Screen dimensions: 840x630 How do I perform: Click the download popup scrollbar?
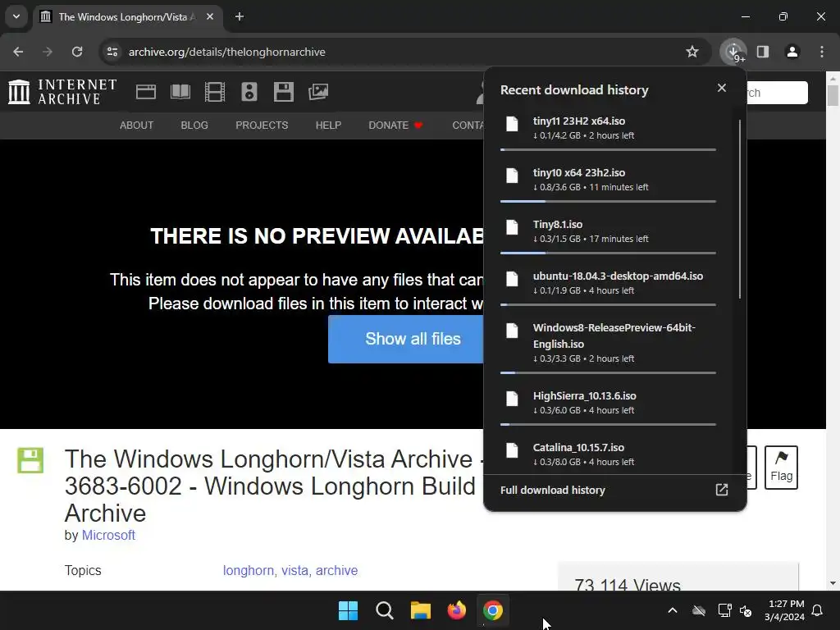[740, 209]
